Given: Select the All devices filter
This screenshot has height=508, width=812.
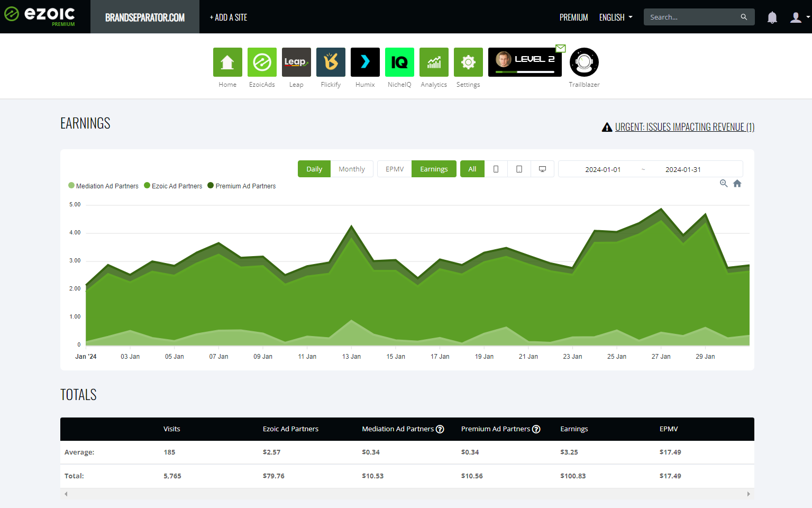Looking at the screenshot, I should click(472, 169).
